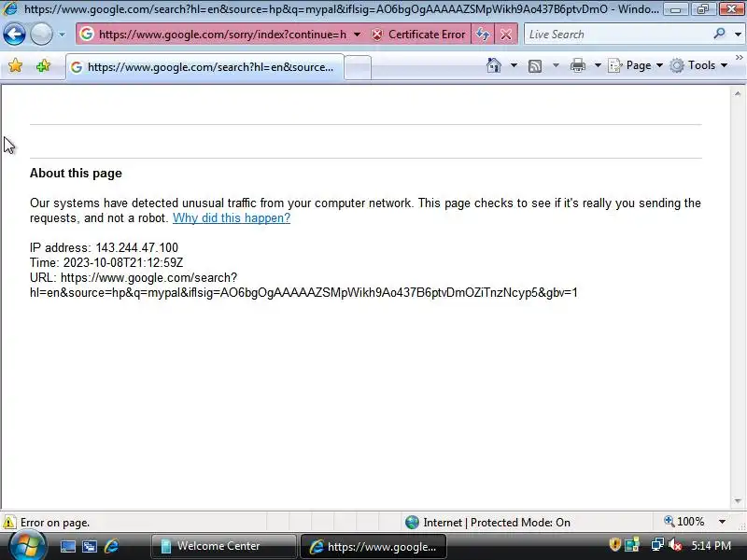Image resolution: width=747 pixels, height=560 pixels.
Task: Click the 'Error on page.' status text
Action: (55, 523)
